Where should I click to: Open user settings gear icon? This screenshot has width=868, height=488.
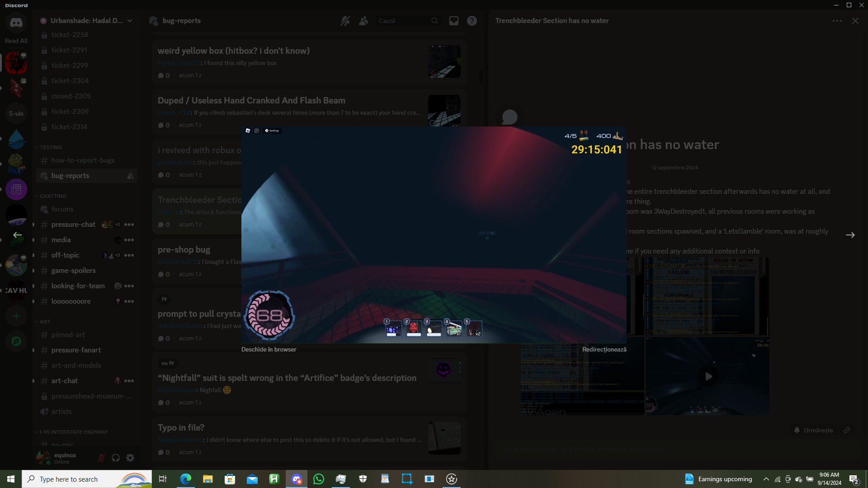pyautogui.click(x=130, y=458)
